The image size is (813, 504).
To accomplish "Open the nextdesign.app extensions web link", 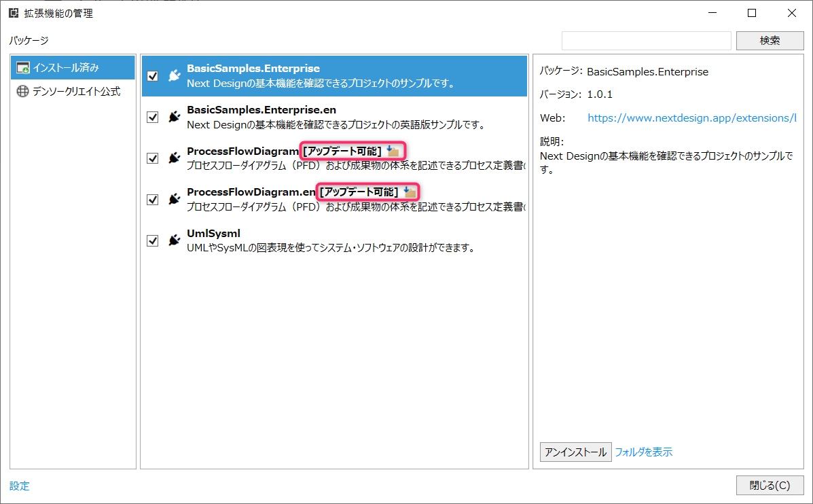I will coord(691,118).
